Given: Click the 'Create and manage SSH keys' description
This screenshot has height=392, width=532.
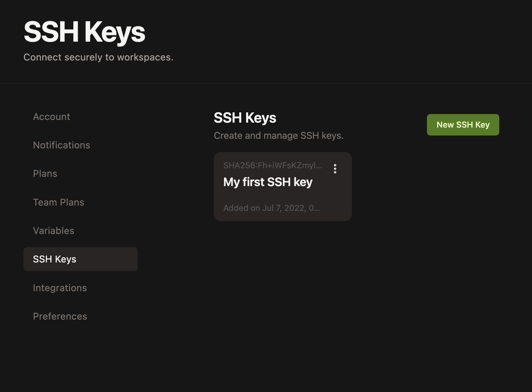Looking at the screenshot, I should click(x=279, y=135).
